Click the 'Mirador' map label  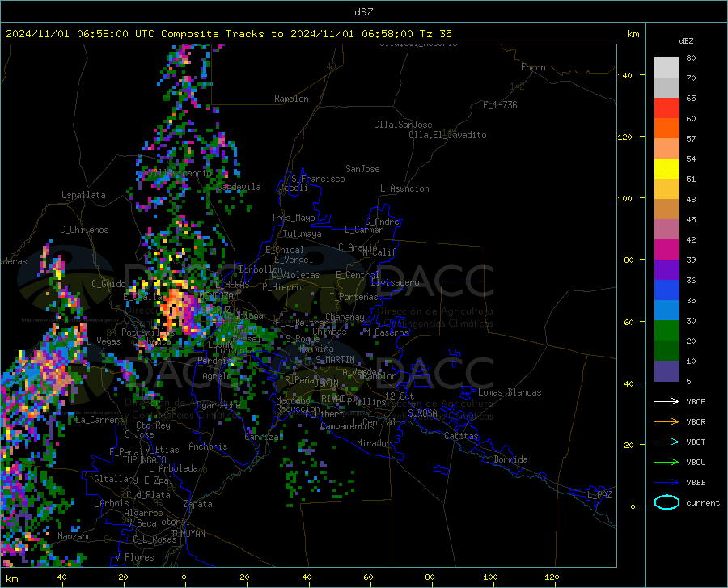tap(374, 443)
